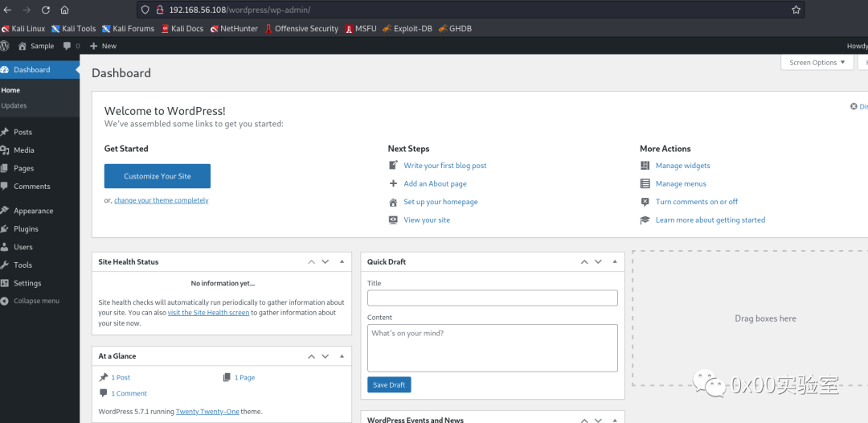Click the Users icon in sidebar
Image resolution: width=868 pixels, height=423 pixels.
coord(5,247)
